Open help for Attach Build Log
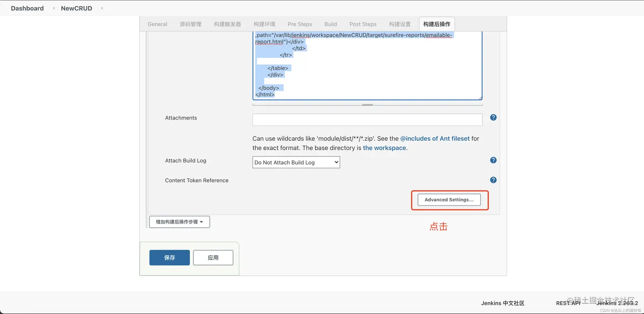This screenshot has width=644, height=314. click(x=493, y=160)
